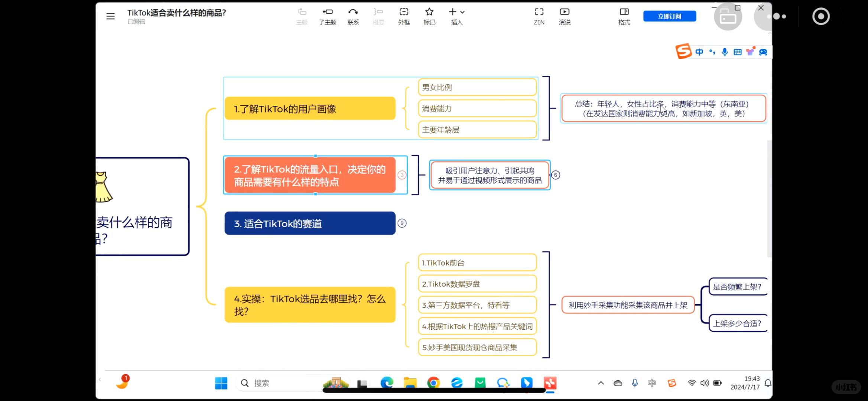
Task: Open Task View in the taskbar
Action: click(x=362, y=384)
